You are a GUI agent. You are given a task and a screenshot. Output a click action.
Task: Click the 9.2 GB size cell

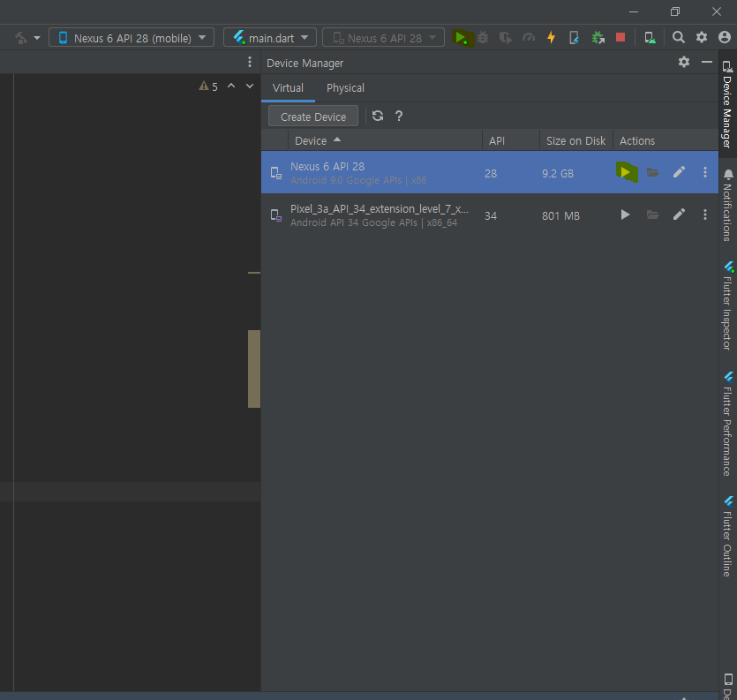click(558, 174)
